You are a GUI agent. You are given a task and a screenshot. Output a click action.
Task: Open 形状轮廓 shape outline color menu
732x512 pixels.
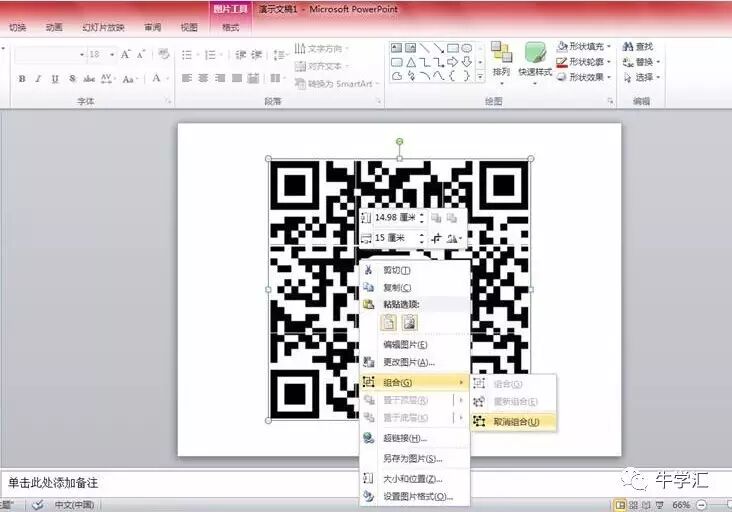(x=584, y=62)
